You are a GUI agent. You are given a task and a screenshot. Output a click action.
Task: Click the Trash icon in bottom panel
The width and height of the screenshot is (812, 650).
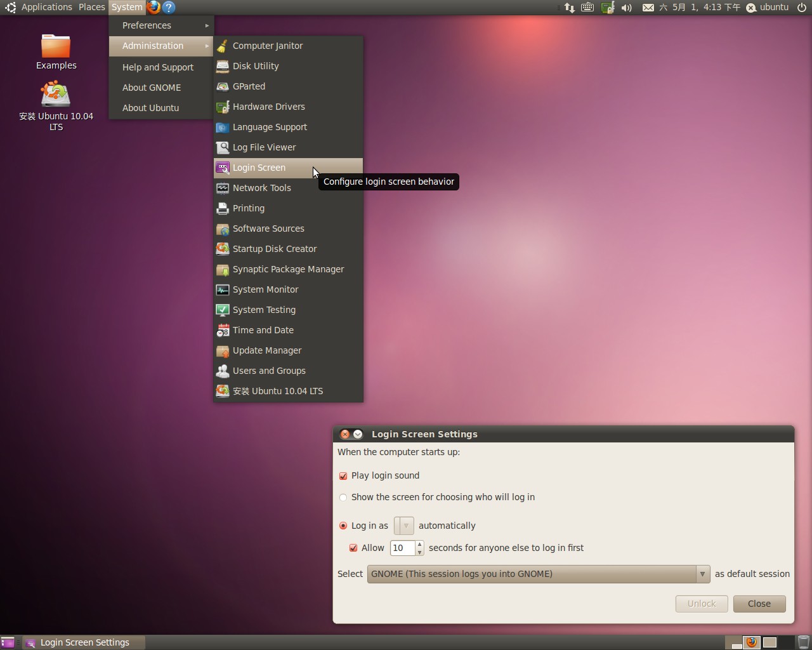point(803,642)
